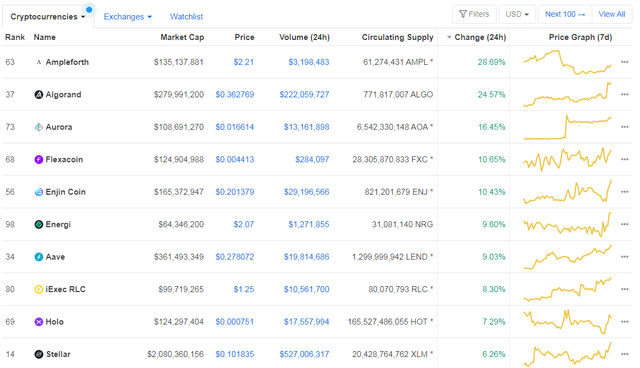Click Aurora volume $13,161,898
This screenshot has height=368, width=640.
307,127
